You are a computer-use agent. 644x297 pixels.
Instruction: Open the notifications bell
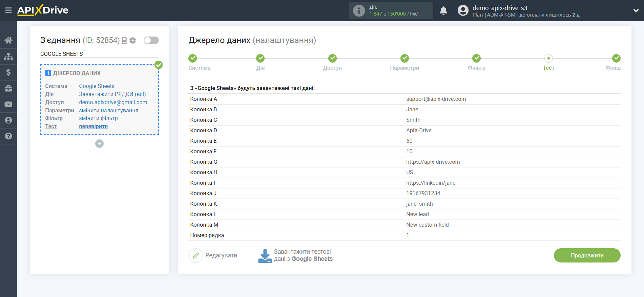443,11
